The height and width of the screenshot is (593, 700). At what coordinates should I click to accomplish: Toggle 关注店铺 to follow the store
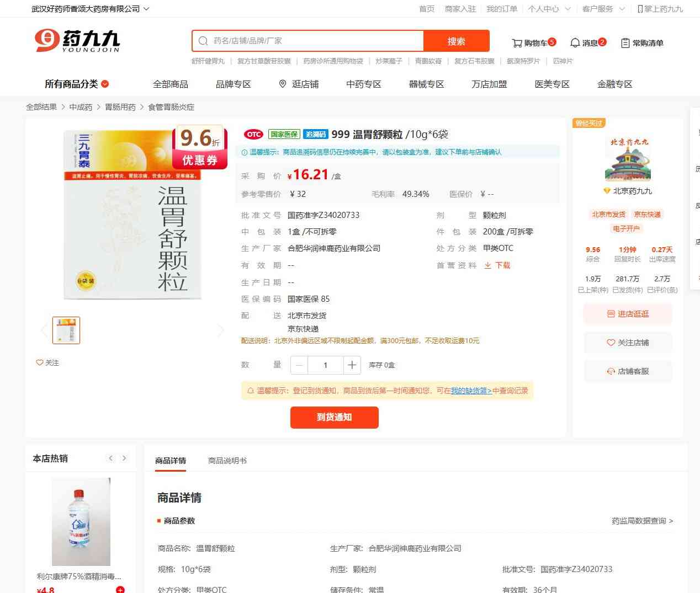[x=628, y=343]
